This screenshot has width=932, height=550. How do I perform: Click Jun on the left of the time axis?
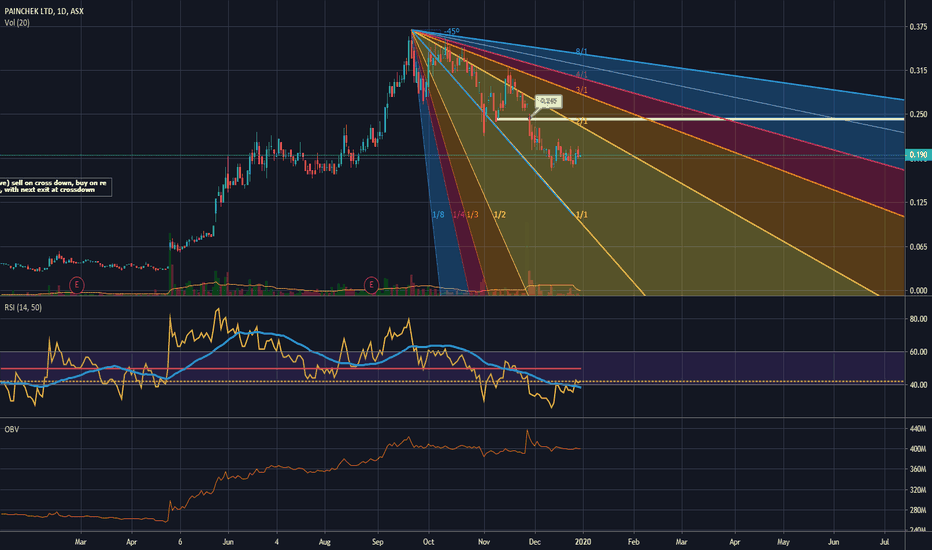tap(228, 542)
